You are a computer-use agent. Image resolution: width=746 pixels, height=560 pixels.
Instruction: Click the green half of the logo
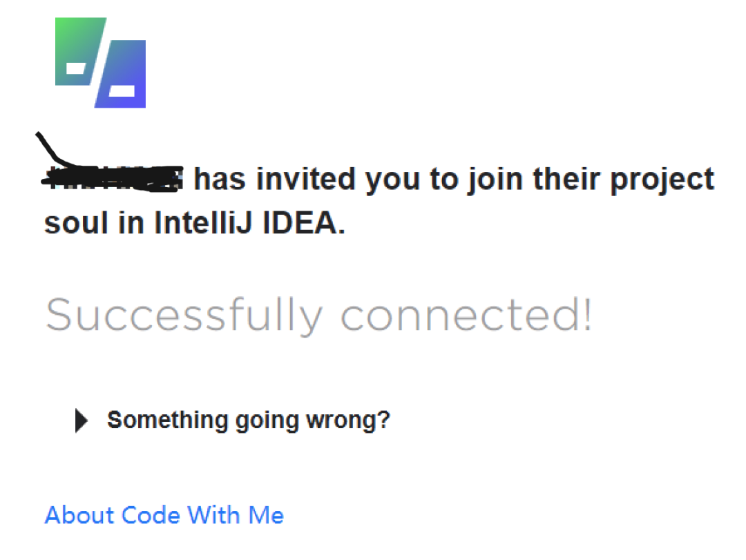click(x=79, y=51)
